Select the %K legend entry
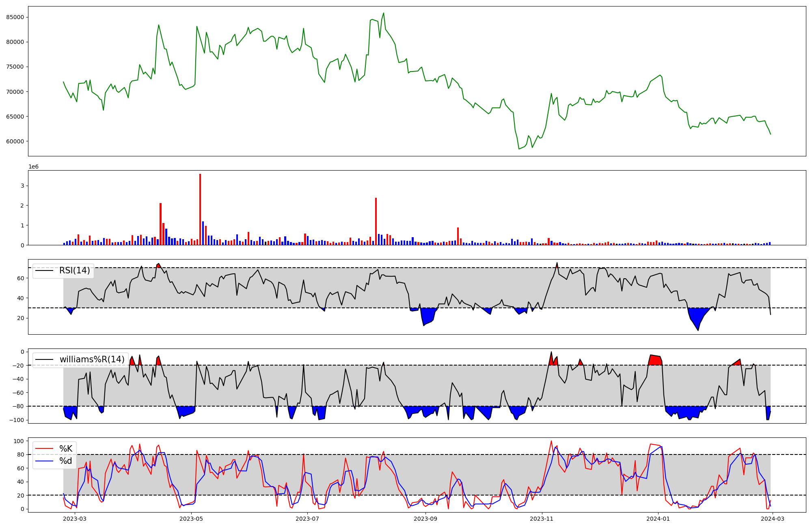The height and width of the screenshot is (528, 812). 66,448
